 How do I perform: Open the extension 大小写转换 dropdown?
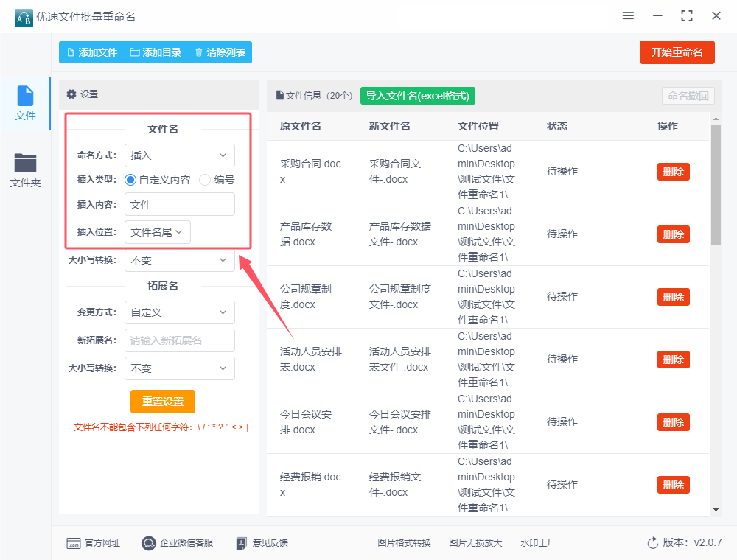180,368
